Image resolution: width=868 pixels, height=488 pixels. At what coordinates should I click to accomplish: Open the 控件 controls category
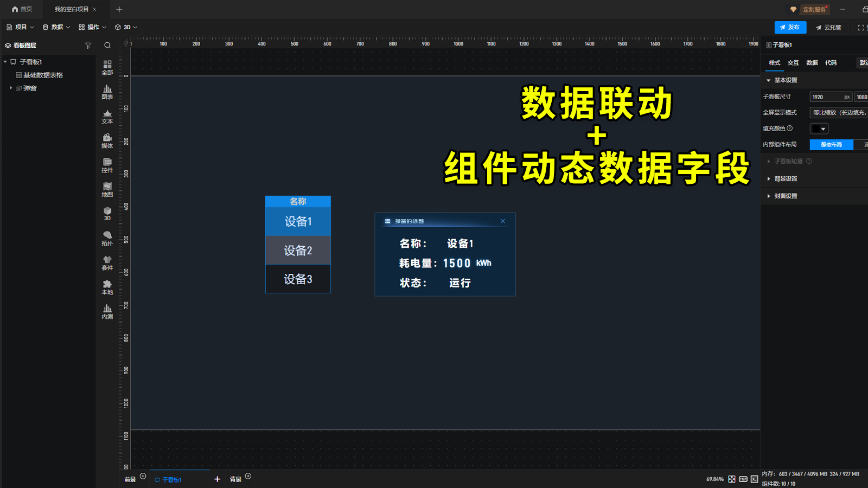(107, 165)
